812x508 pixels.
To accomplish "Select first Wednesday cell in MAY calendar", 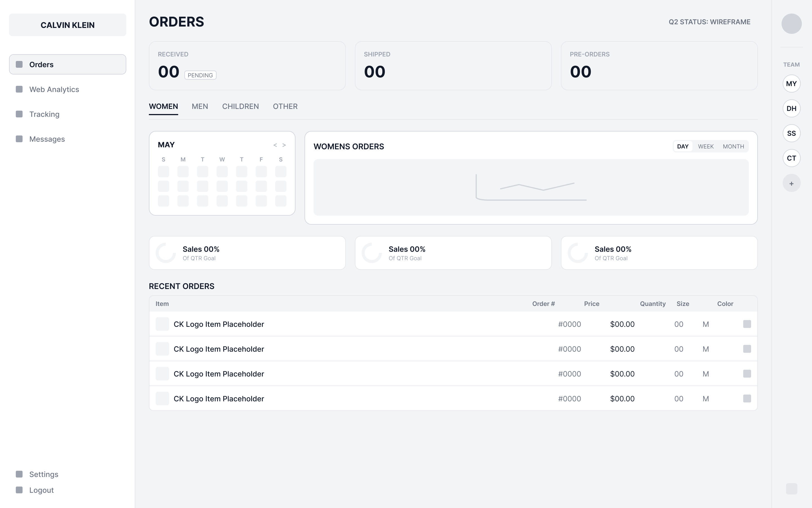I will [222, 172].
